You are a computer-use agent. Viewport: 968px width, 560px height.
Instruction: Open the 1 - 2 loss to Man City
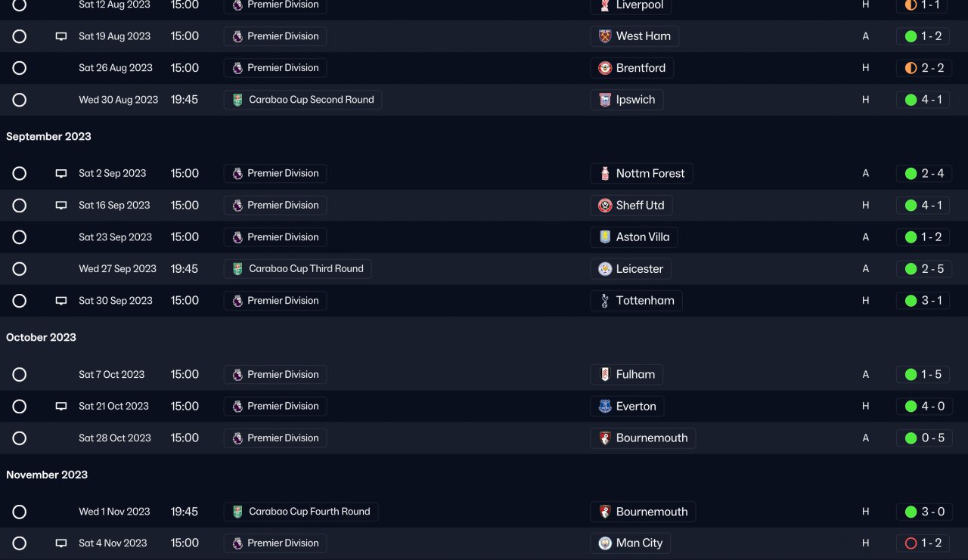click(x=923, y=543)
